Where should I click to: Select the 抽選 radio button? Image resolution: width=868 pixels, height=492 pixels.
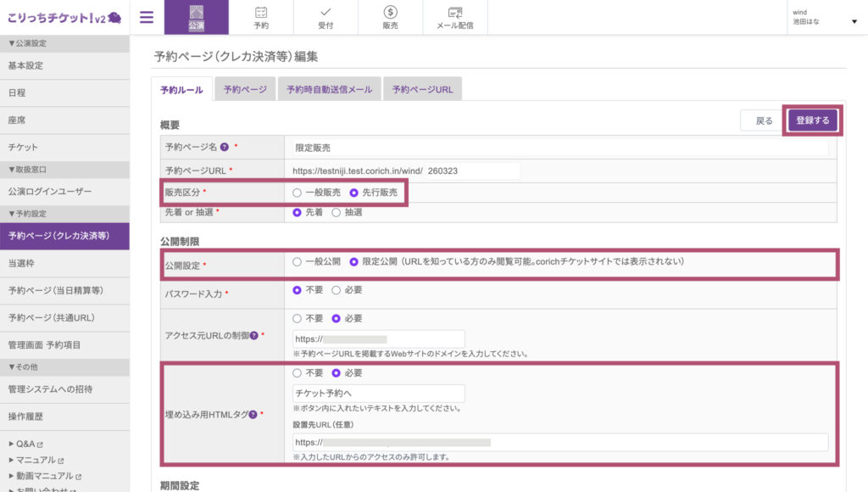336,212
